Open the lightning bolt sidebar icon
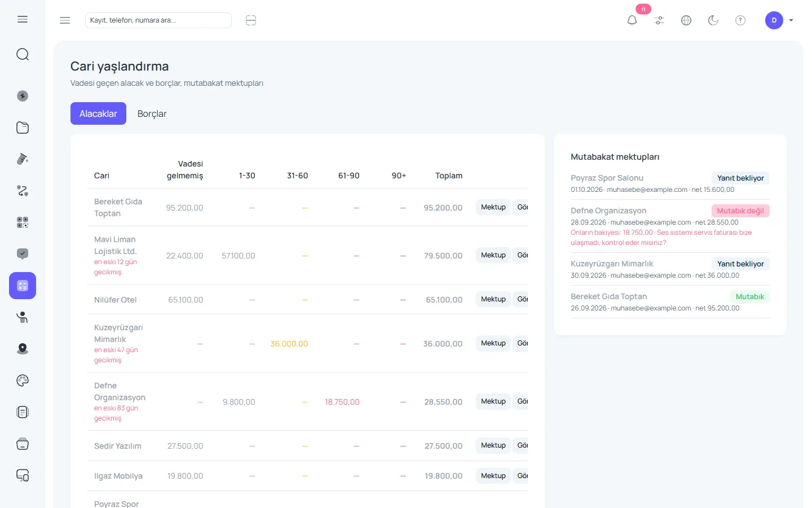This screenshot has width=812, height=508. (x=23, y=96)
